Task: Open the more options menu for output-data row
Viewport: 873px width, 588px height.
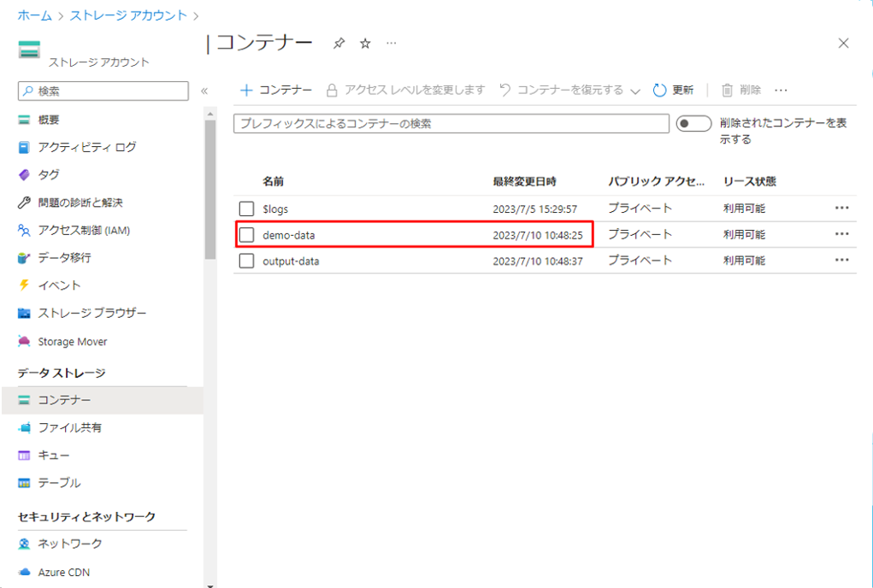Action: click(841, 261)
